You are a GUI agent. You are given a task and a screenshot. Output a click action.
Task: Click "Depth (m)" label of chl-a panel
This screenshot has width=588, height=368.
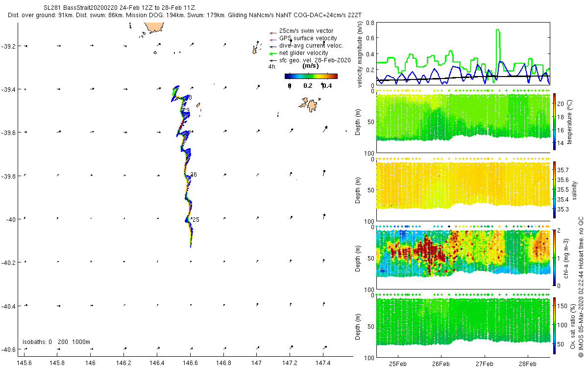[x=358, y=258]
